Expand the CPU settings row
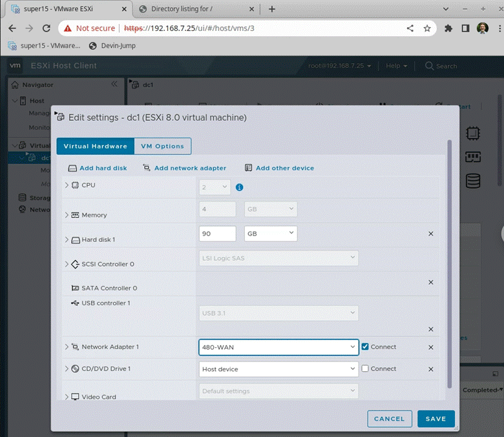 67,185
